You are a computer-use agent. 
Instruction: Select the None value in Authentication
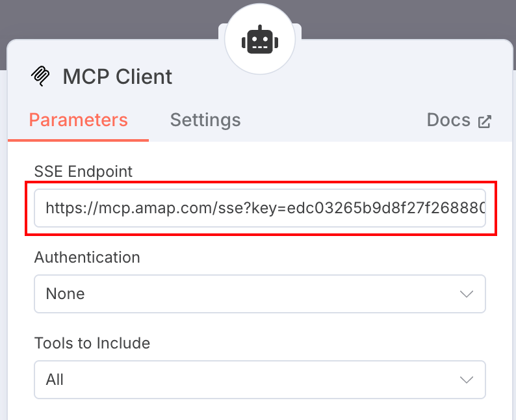(x=65, y=294)
